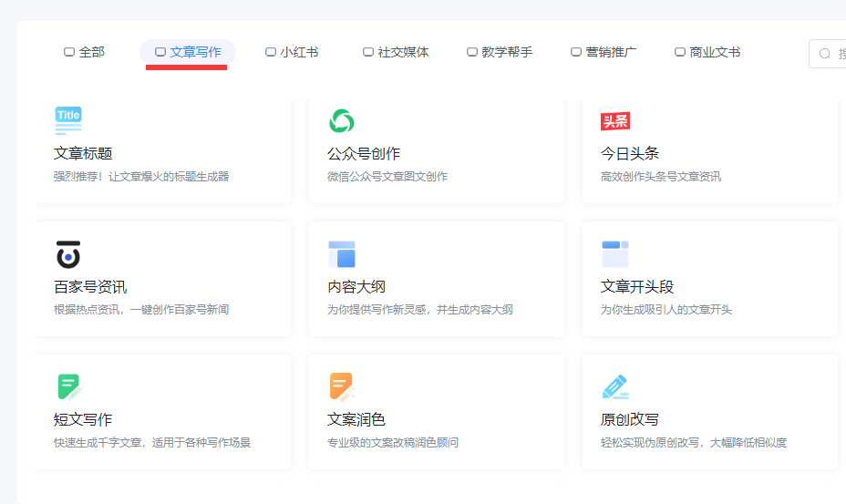Click the 百家号资讯 paw icon
846x504 pixels.
(68, 254)
